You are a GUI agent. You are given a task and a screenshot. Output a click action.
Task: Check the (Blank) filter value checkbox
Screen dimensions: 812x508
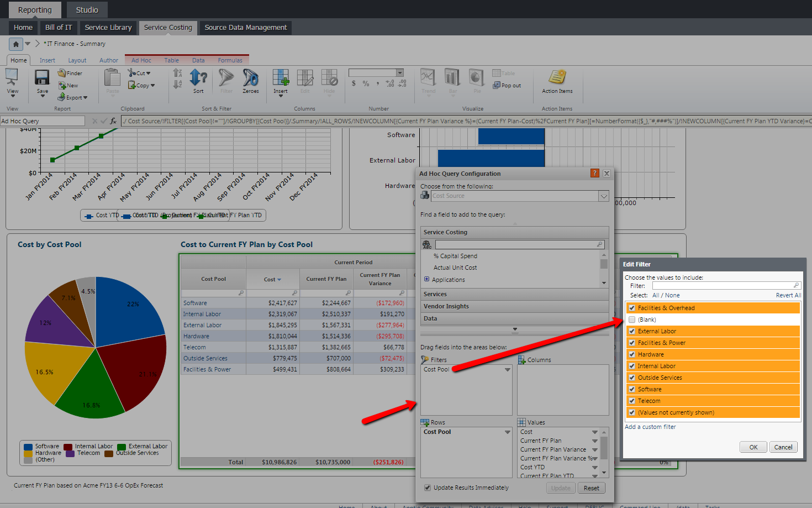(632, 320)
